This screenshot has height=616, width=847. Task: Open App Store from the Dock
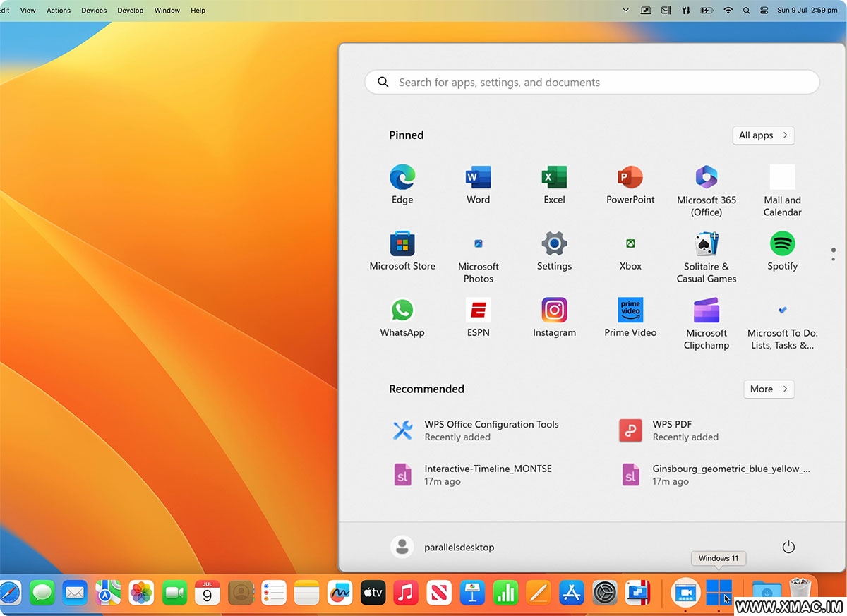tap(572, 593)
